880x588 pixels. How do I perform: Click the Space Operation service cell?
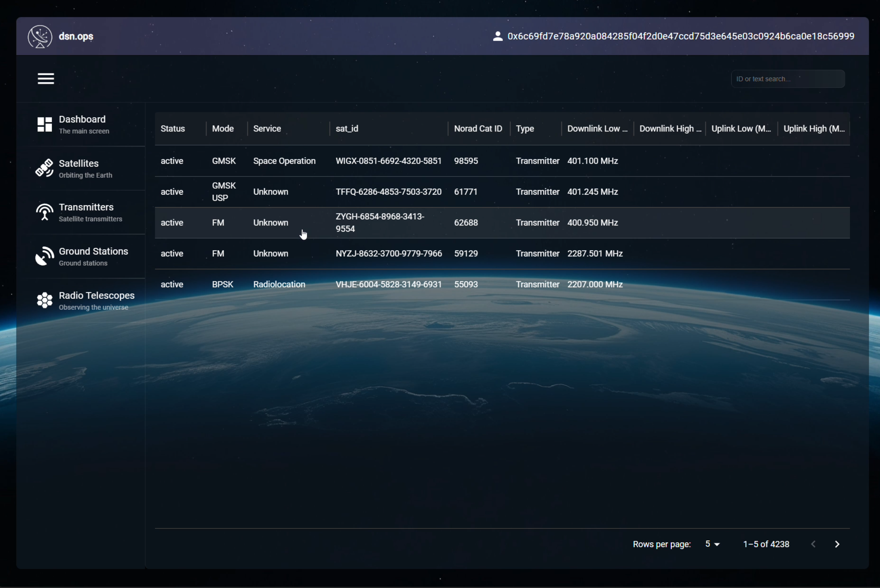click(x=284, y=161)
